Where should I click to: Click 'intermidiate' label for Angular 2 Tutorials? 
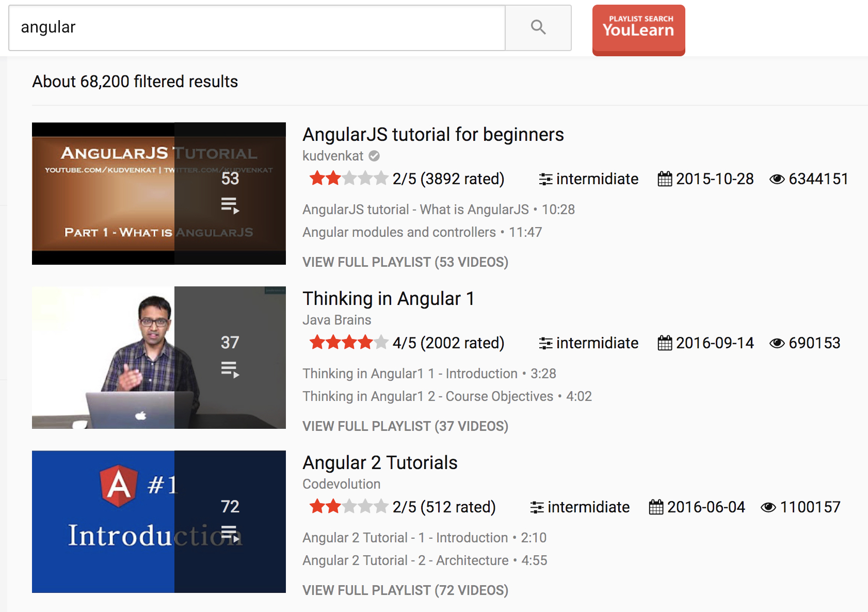[x=588, y=507]
